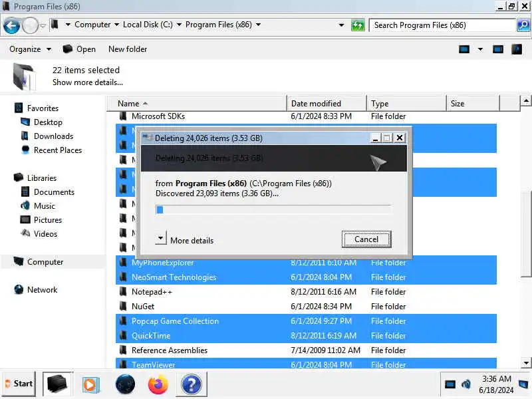
Task: Toggle the preview pane icon
Action: (498, 49)
